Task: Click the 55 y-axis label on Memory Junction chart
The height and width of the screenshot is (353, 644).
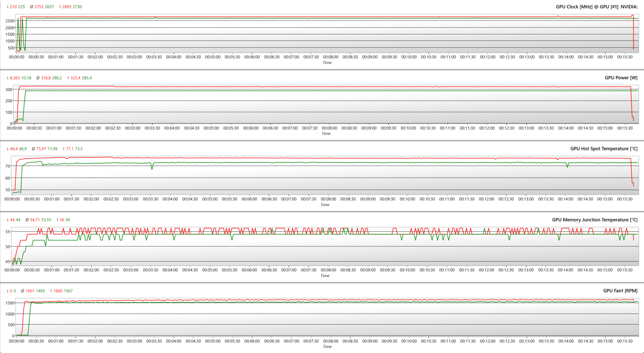Action: coord(8,232)
